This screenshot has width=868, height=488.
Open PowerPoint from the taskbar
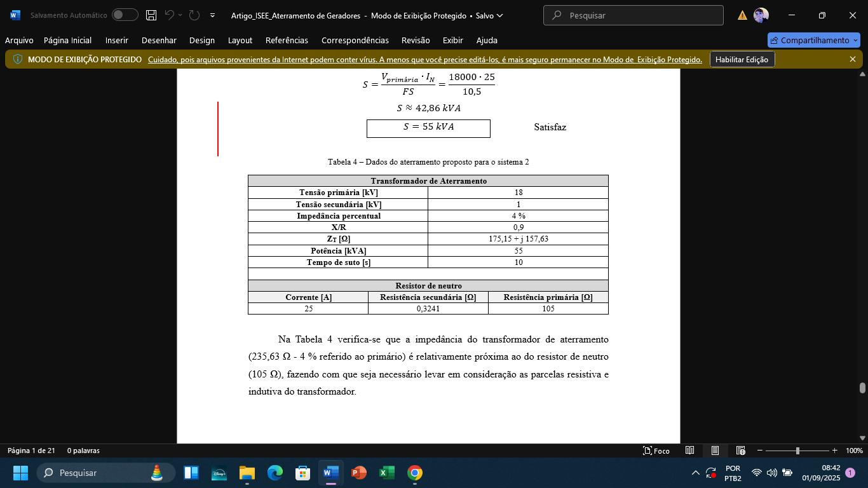coord(359,473)
